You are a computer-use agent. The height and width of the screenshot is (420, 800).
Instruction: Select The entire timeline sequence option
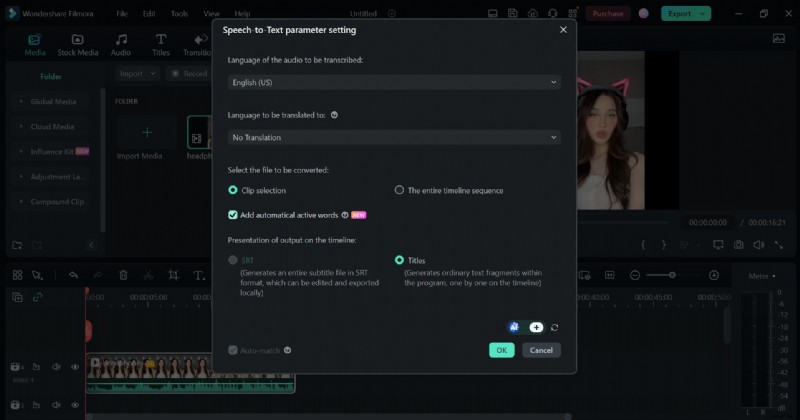pos(399,190)
